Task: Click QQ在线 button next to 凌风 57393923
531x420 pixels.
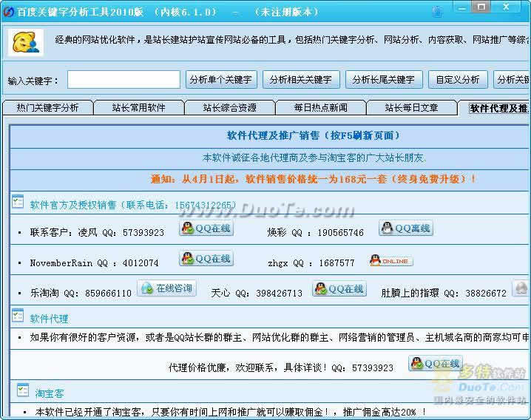Action: (x=206, y=228)
